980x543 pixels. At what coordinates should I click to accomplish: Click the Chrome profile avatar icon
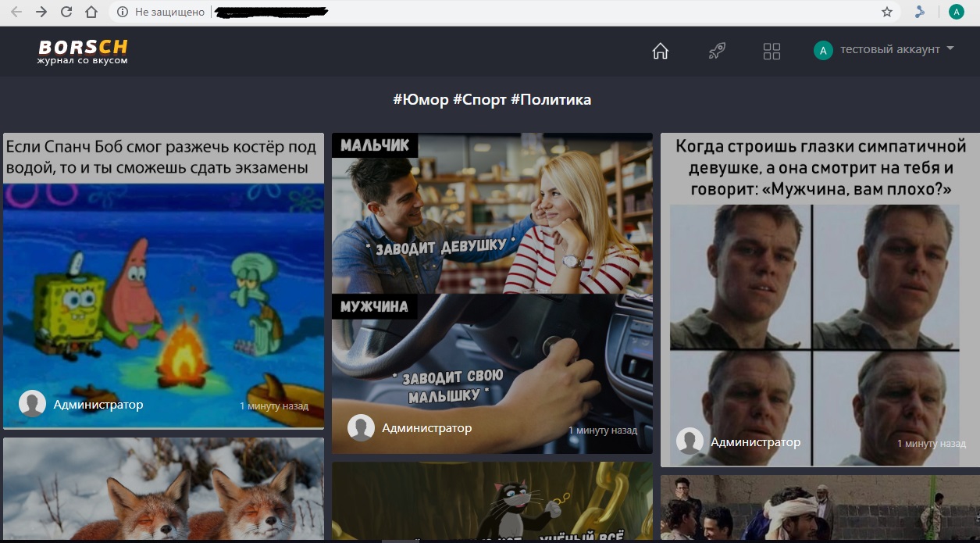[956, 12]
